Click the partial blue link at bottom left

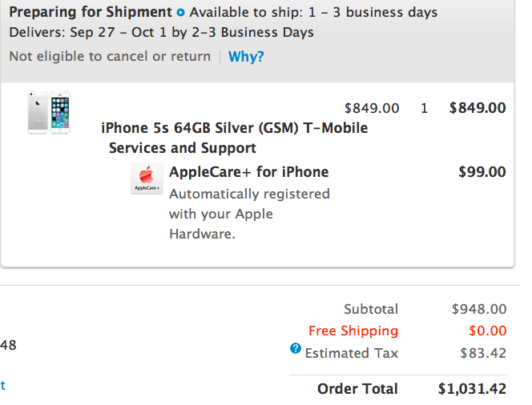(3, 385)
